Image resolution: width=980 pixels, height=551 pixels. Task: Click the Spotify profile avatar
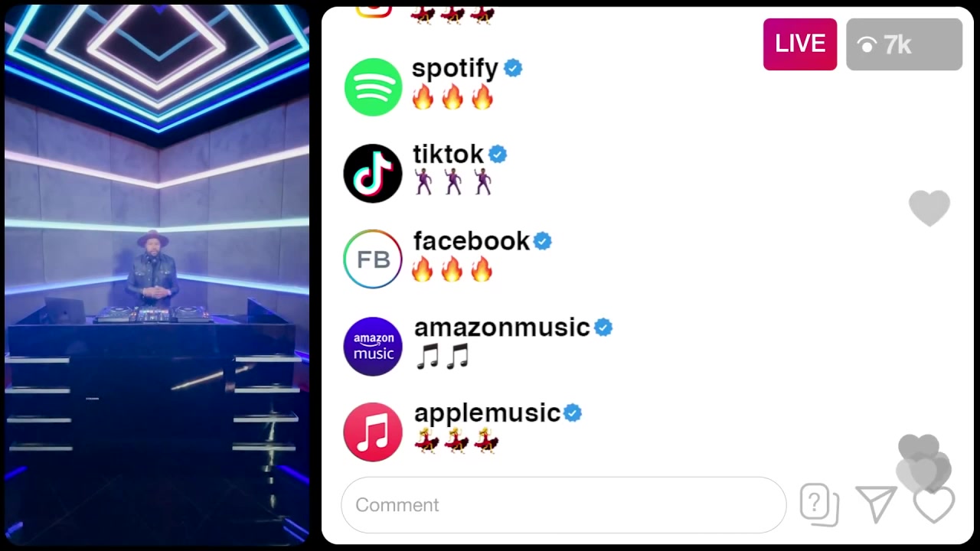[373, 87]
